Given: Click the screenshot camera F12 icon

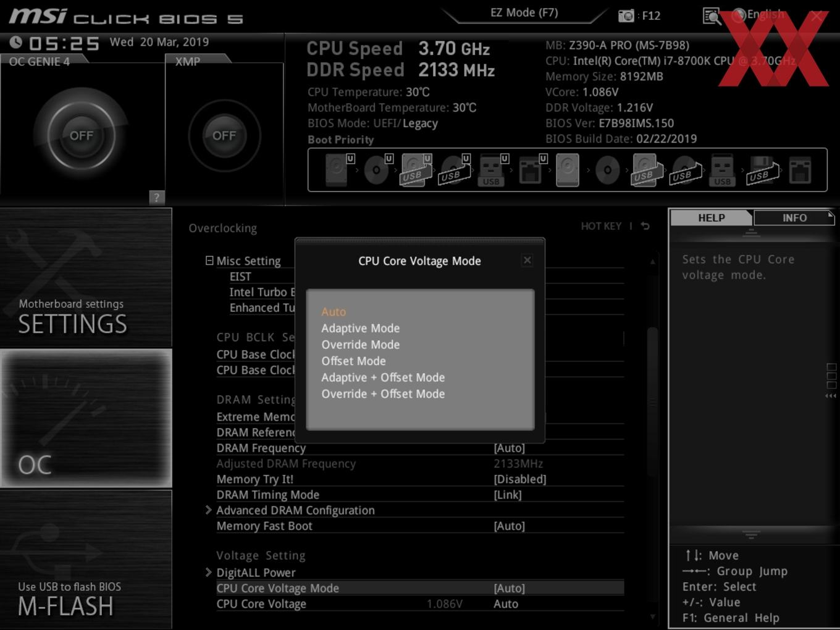Looking at the screenshot, I should pyautogui.click(x=626, y=15).
